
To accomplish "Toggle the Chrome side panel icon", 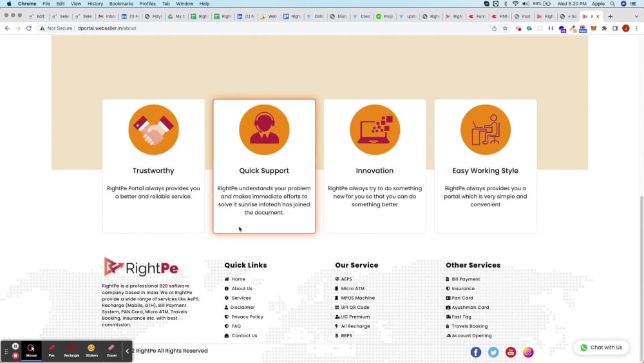I will click(615, 28).
